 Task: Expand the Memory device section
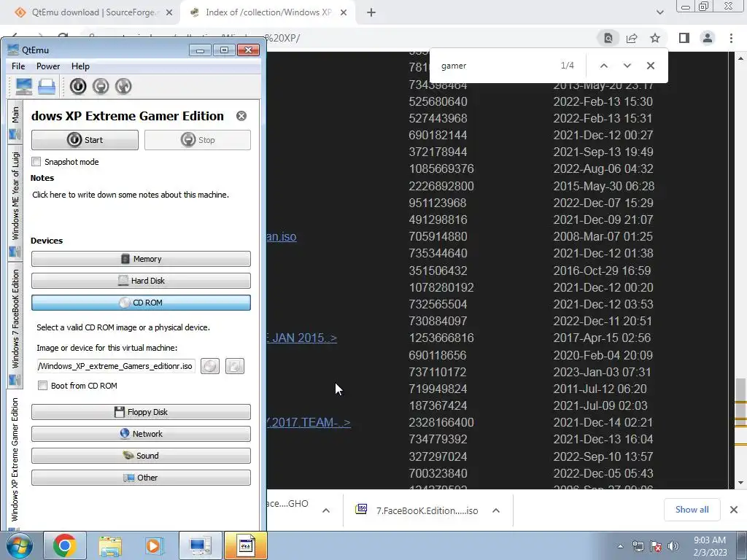[141, 259]
